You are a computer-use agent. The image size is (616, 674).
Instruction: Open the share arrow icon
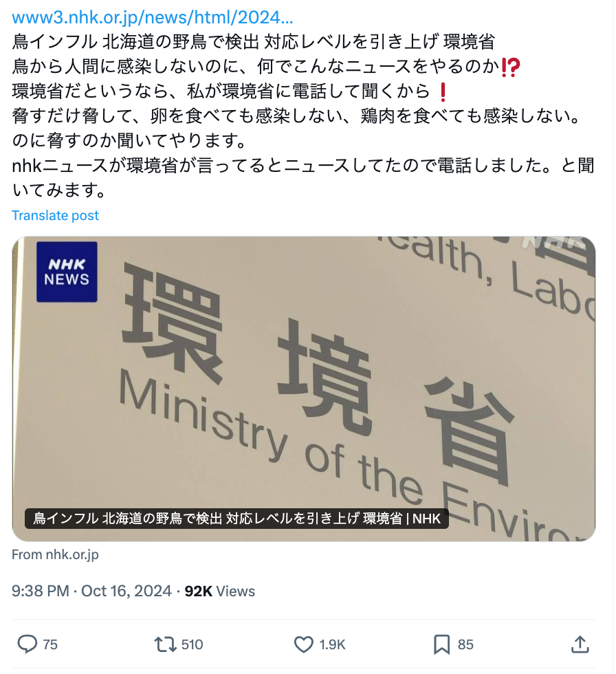click(x=580, y=644)
